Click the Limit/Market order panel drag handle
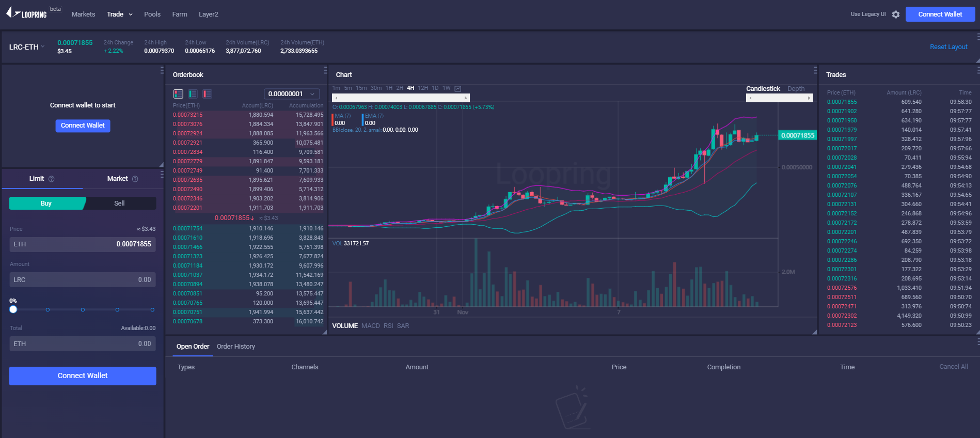980x438 pixels. [x=162, y=175]
